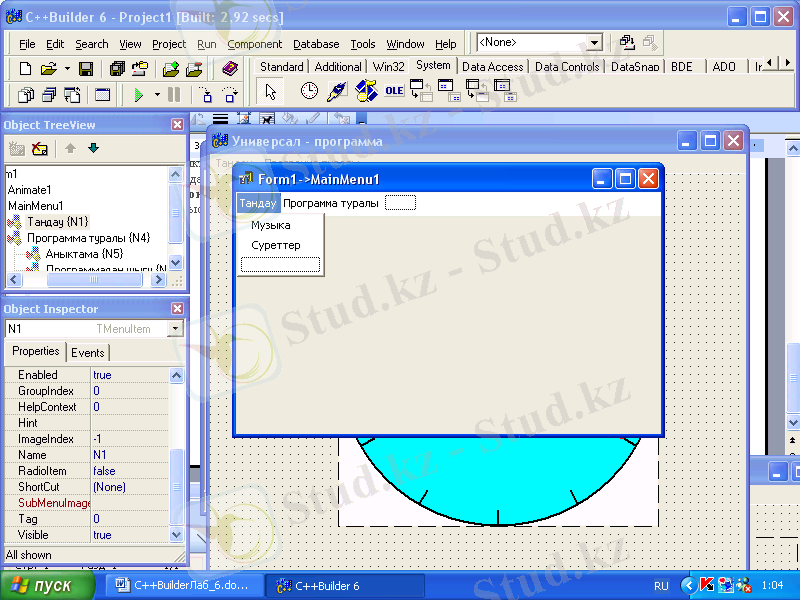Switch to the Events tab

coord(88,352)
